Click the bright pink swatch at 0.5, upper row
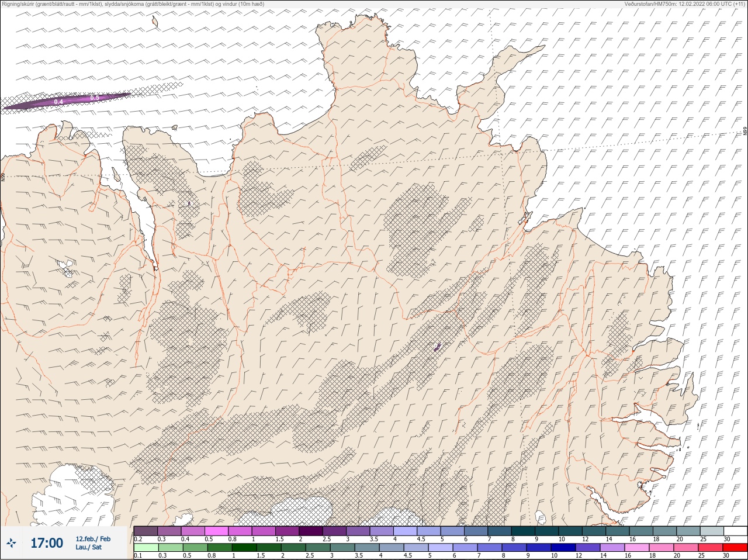Image resolution: width=748 pixels, height=560 pixels. pyautogui.click(x=216, y=531)
